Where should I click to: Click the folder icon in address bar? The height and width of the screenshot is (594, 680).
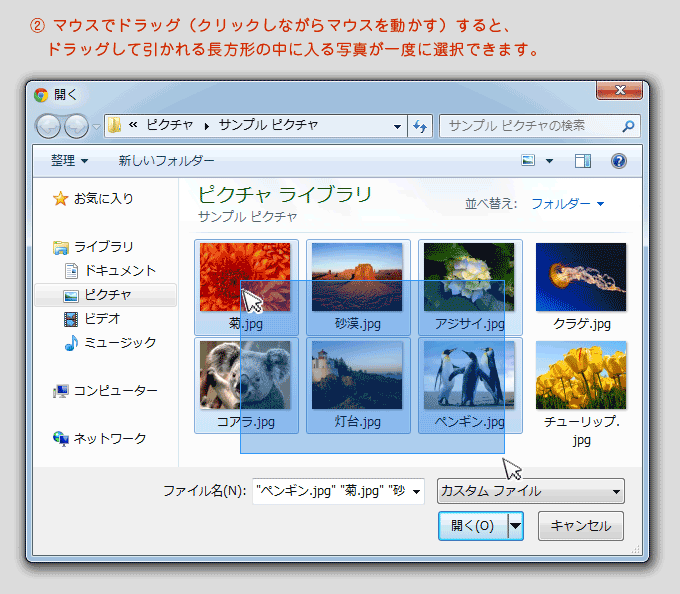(114, 126)
